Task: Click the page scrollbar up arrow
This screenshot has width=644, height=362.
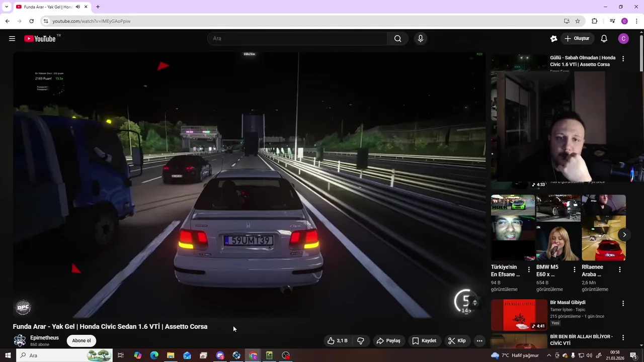Action: coord(641,33)
